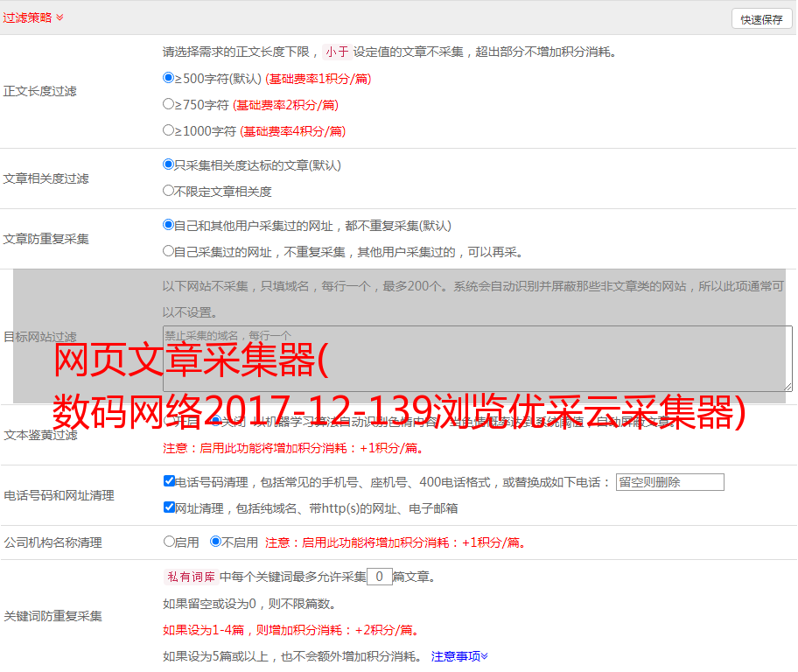Image resolution: width=798 pixels, height=672 pixels.
Task: Toggle the 电话号码清理 checkbox
Action: (169, 481)
